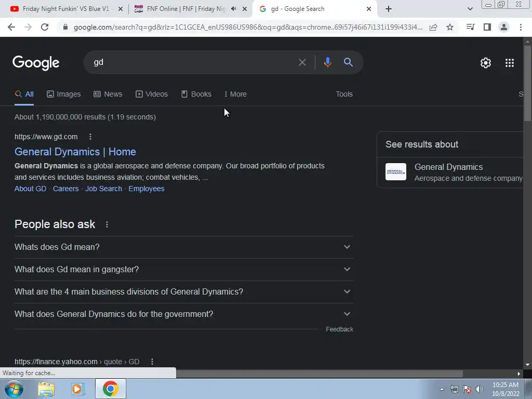Expand 'General Dynamics do for the government' question
Screen dimensions: 532x399
coord(183,314)
